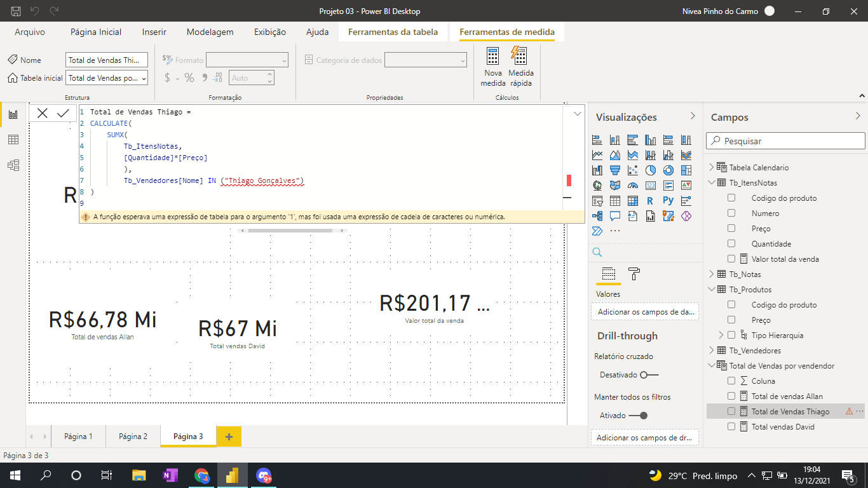Image resolution: width=868 pixels, height=488 pixels.
Task: Check the Tipo Hierarquia checkbox
Action: [x=731, y=335]
